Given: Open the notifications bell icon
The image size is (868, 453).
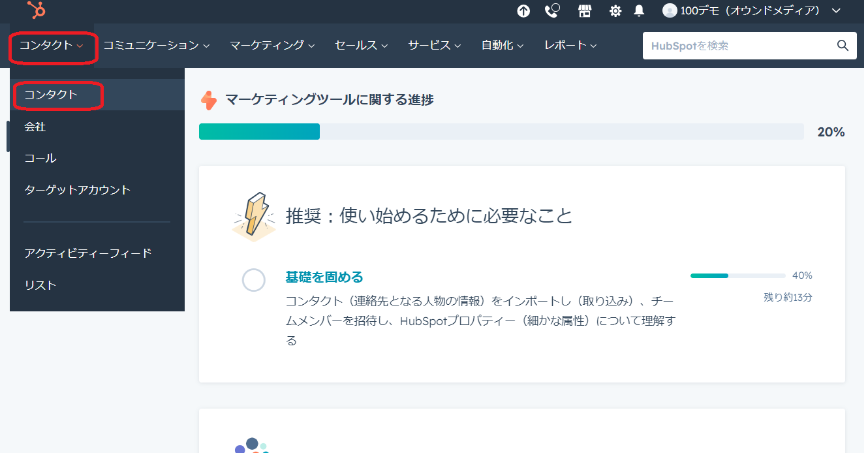Looking at the screenshot, I should click(640, 10).
